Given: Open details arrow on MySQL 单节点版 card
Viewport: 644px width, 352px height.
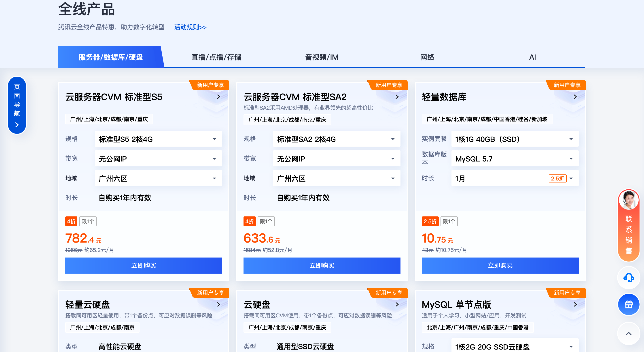Looking at the screenshot, I should (x=575, y=305).
